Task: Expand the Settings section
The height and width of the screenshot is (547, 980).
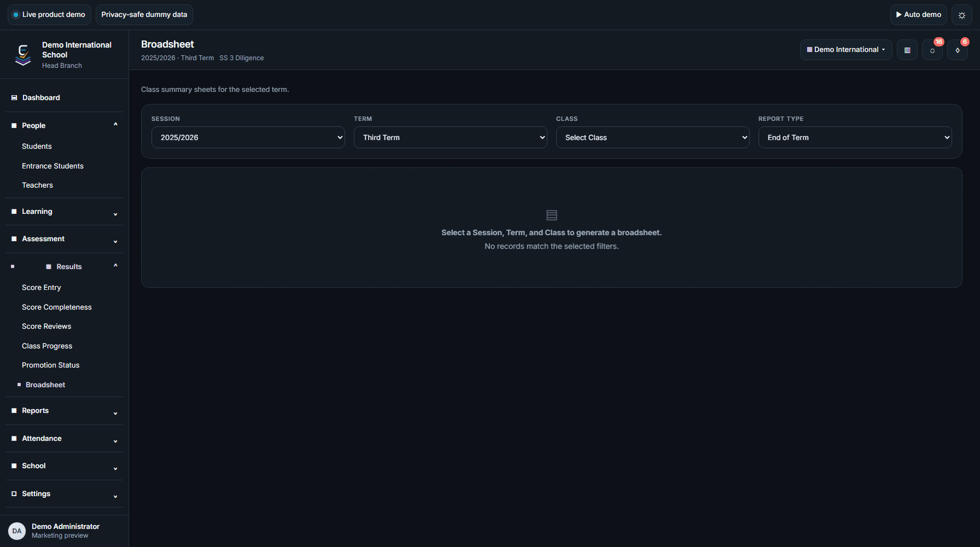Action: tap(64, 494)
